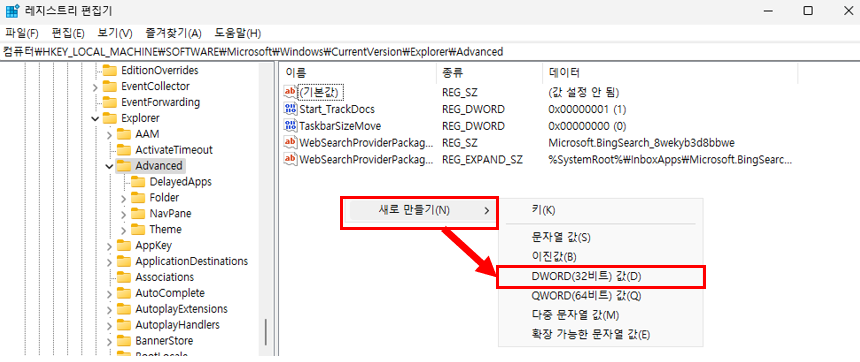
Task: Select the AppKey folder icon
Action: pos(125,245)
